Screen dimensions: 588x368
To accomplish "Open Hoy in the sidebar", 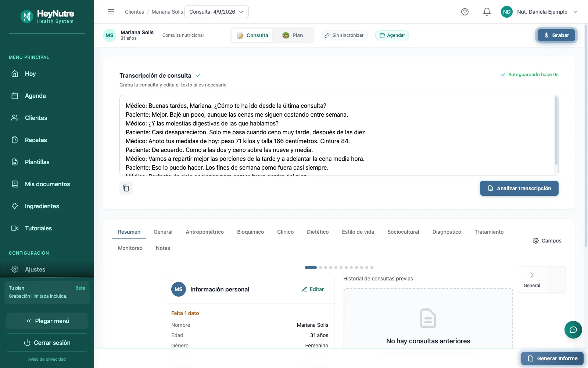I will 47,74.
